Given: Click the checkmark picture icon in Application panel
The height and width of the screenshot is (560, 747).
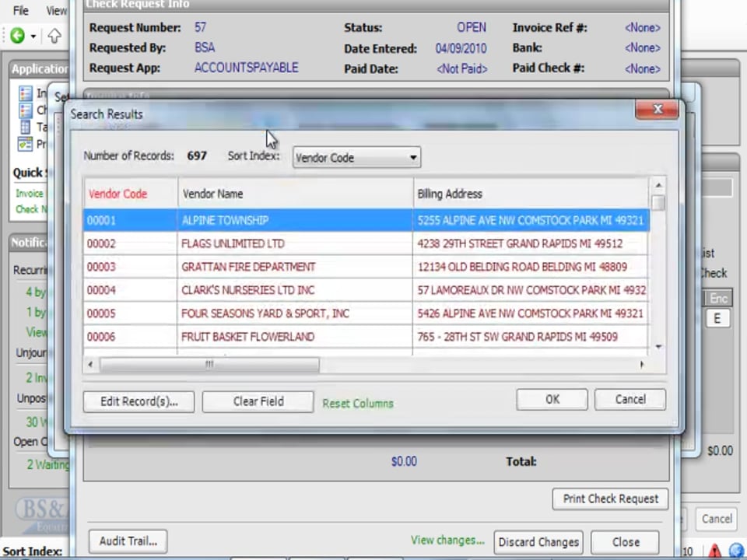Looking at the screenshot, I should coord(25,144).
